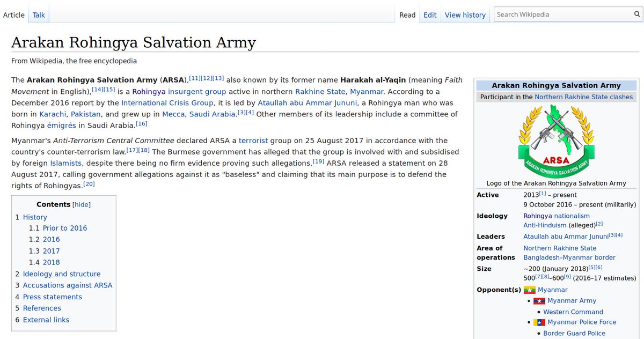Image resolution: width=644 pixels, height=339 pixels.
Task: Open the Rakhine State link
Action: tap(320, 92)
